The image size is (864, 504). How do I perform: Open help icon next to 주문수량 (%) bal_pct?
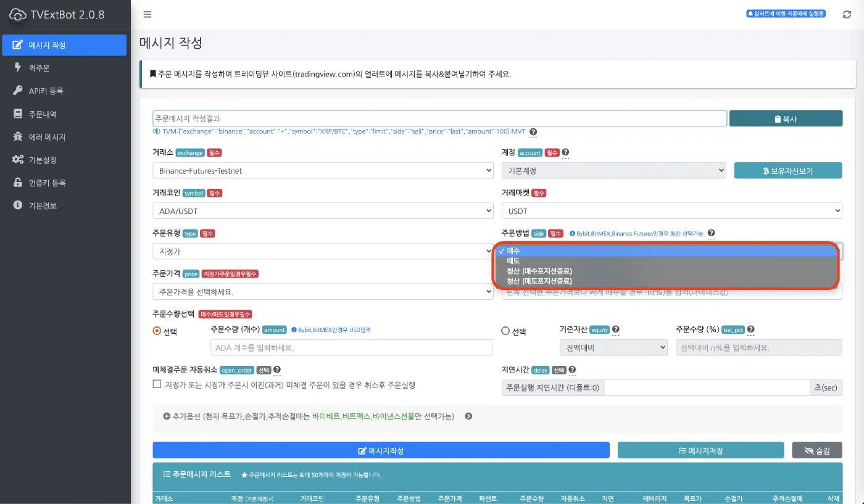(x=751, y=329)
